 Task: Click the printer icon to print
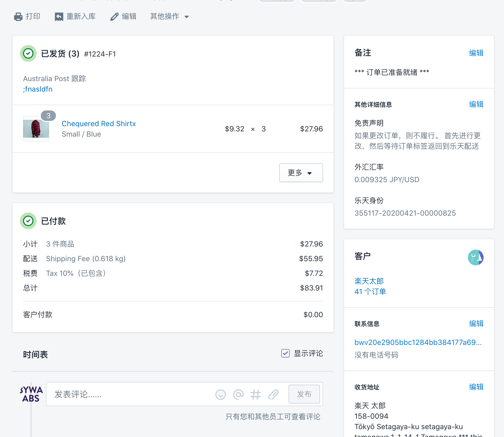18,16
